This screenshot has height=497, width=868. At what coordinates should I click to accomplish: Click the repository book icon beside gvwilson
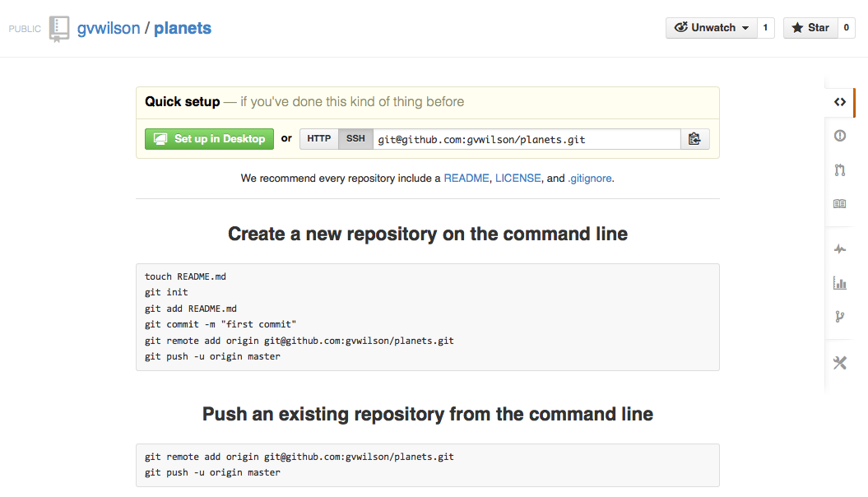coord(58,28)
